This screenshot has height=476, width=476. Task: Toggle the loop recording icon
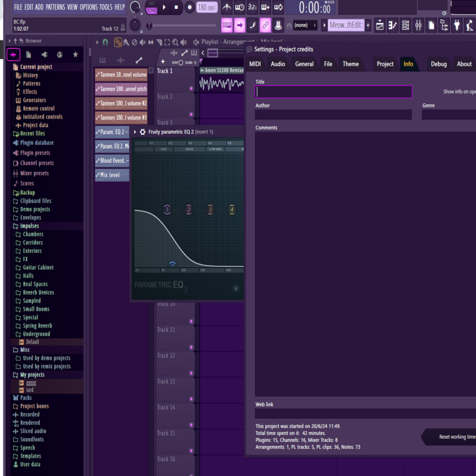point(278,7)
